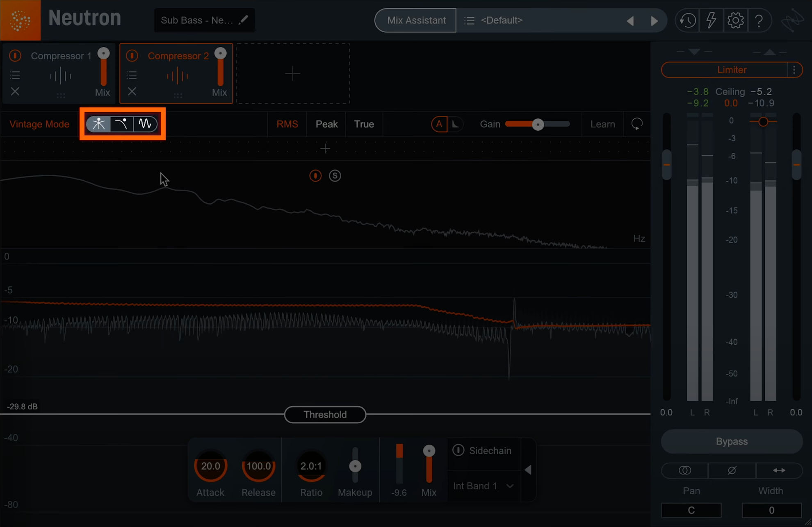Toggle Compressor 1 power button
This screenshot has height=527, width=812.
[x=15, y=55]
